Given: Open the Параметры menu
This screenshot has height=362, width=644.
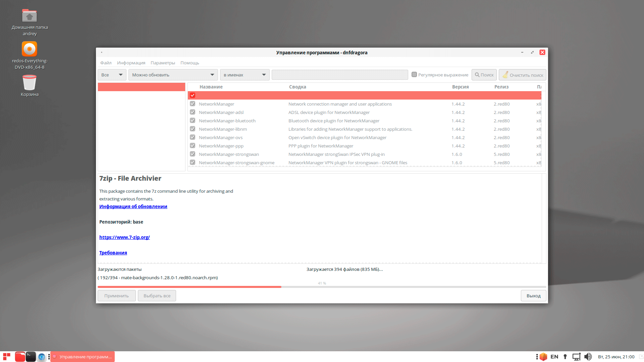Looking at the screenshot, I should coord(163,63).
